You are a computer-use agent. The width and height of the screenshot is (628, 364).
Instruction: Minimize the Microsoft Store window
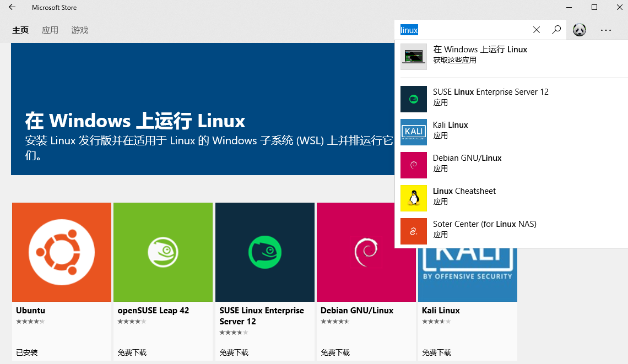(x=570, y=7)
